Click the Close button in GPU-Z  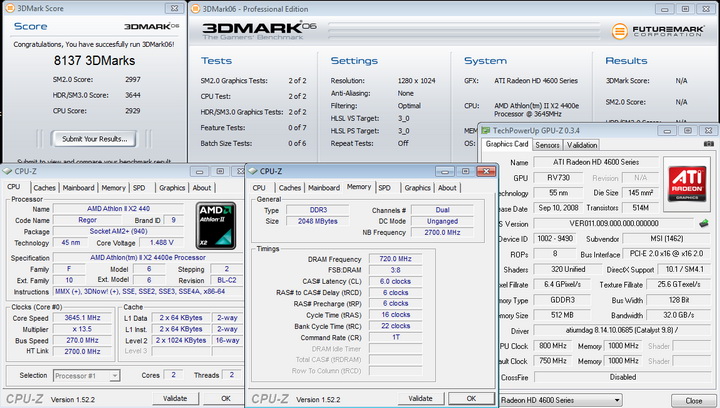click(x=693, y=401)
